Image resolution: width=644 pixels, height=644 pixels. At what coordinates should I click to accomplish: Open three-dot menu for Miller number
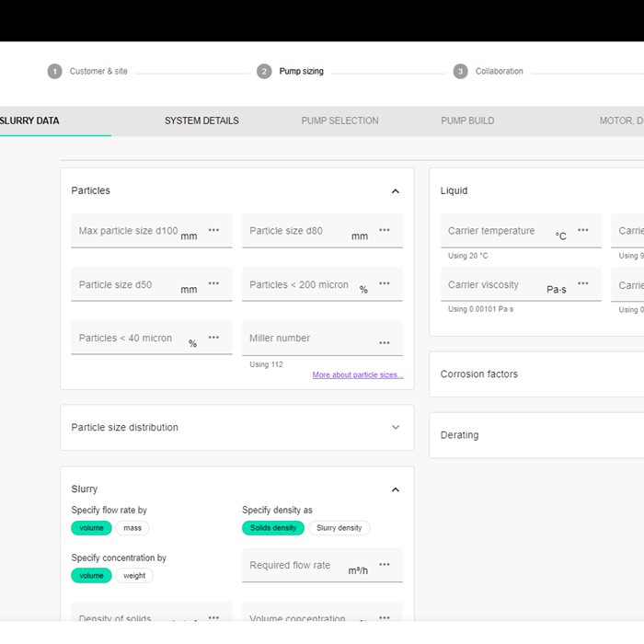click(385, 343)
